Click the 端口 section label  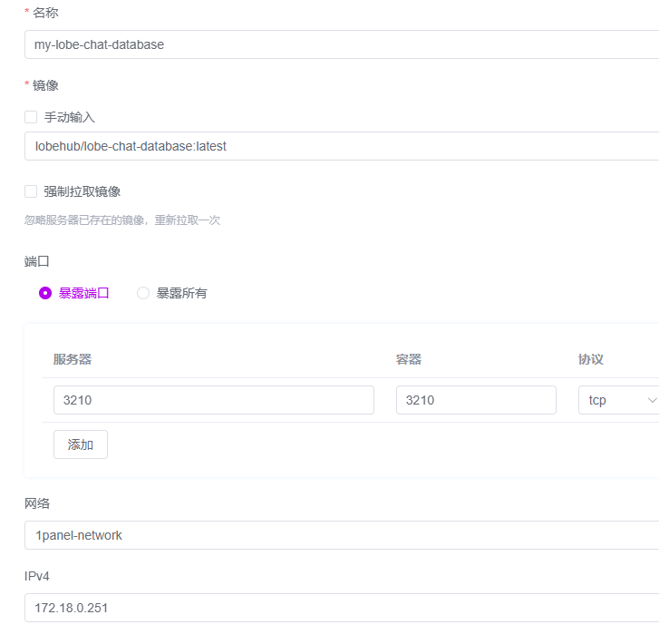click(36, 261)
